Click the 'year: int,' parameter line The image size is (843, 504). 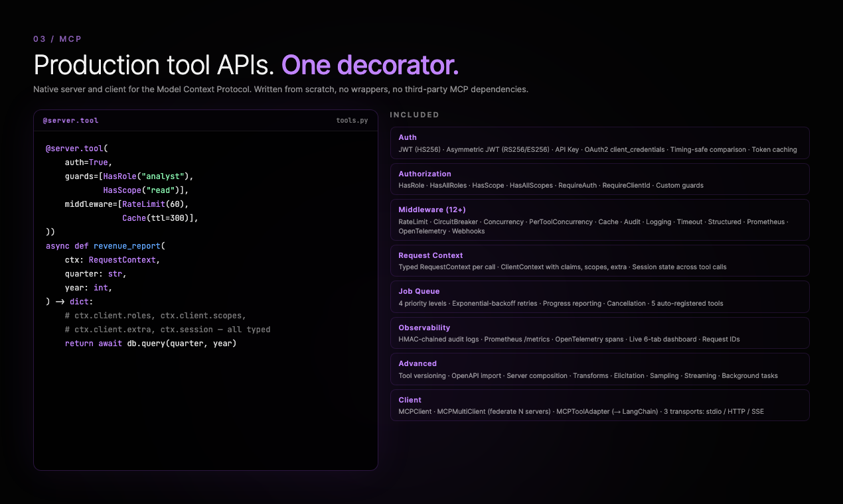pyautogui.click(x=88, y=288)
